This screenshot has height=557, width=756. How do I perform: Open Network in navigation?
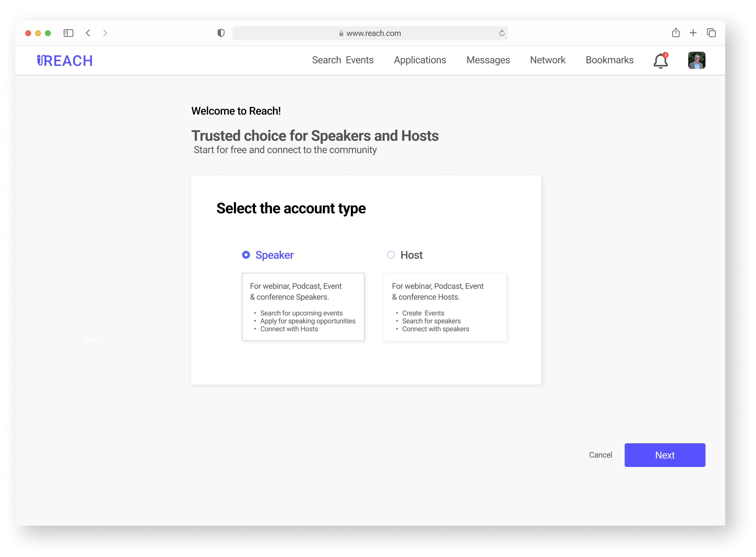(x=548, y=60)
